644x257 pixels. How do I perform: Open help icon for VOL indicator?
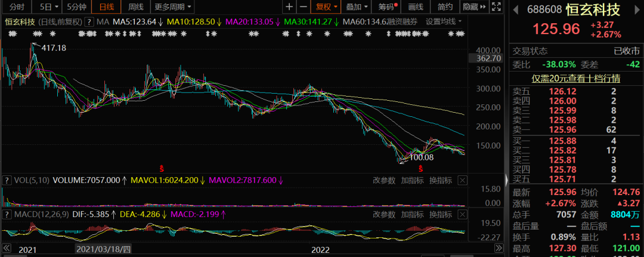point(7,180)
